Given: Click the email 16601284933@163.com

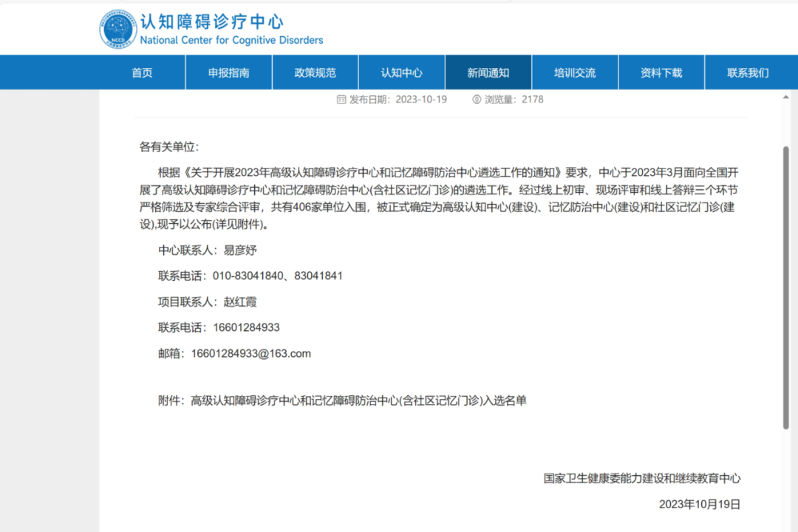Looking at the screenshot, I should click(251, 354).
